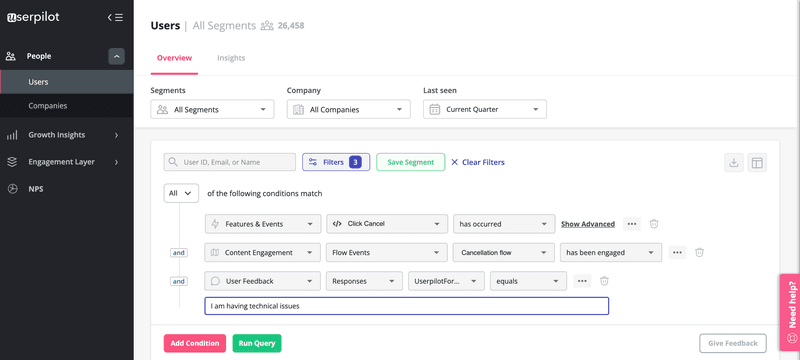Open the has been engaged dropdown
800x360 pixels.
coord(611,252)
